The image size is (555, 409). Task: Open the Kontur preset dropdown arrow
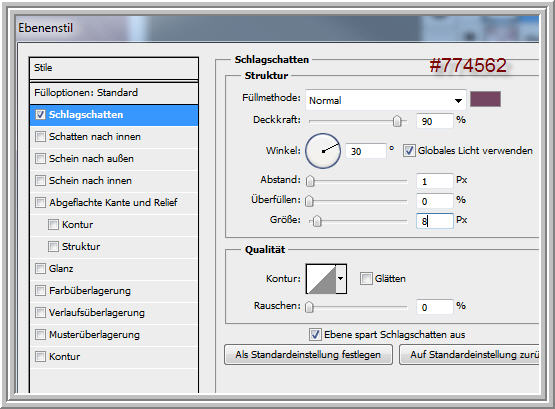pos(341,279)
